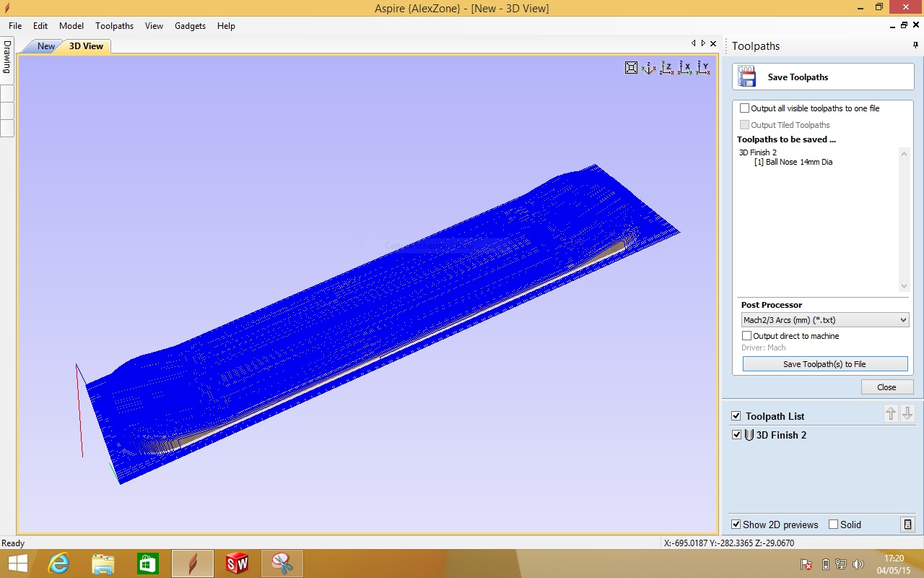Click the Driver: Mach label
This screenshot has width=924, height=578.
(764, 348)
